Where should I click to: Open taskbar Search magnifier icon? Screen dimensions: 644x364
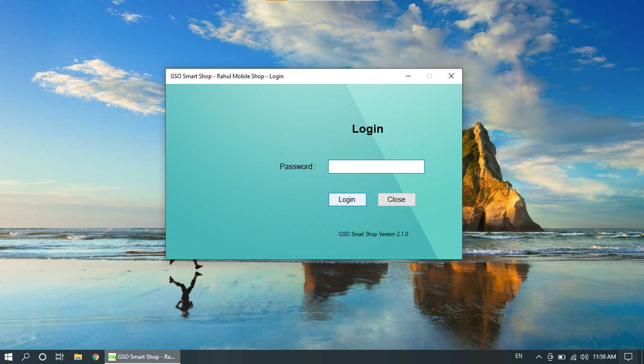[26, 357]
